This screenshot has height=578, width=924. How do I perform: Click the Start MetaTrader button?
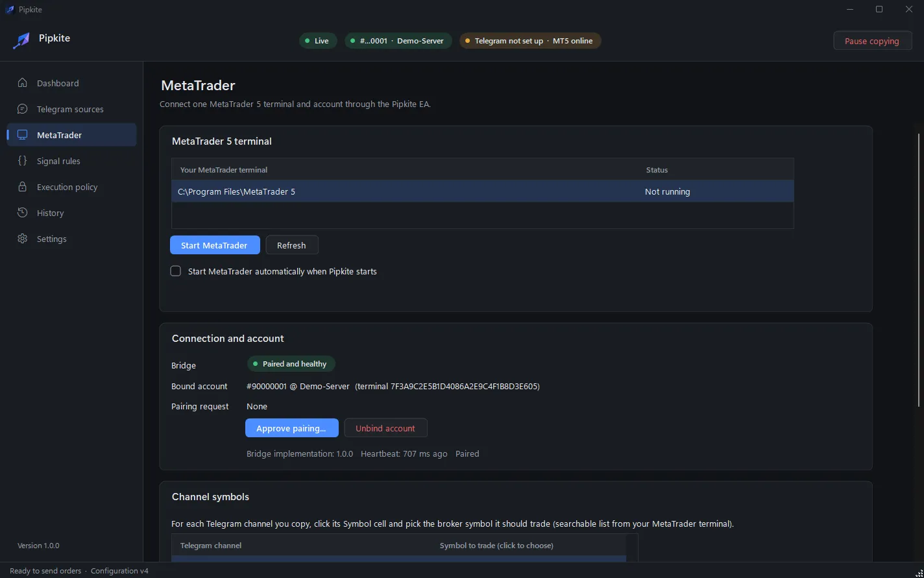click(x=215, y=245)
